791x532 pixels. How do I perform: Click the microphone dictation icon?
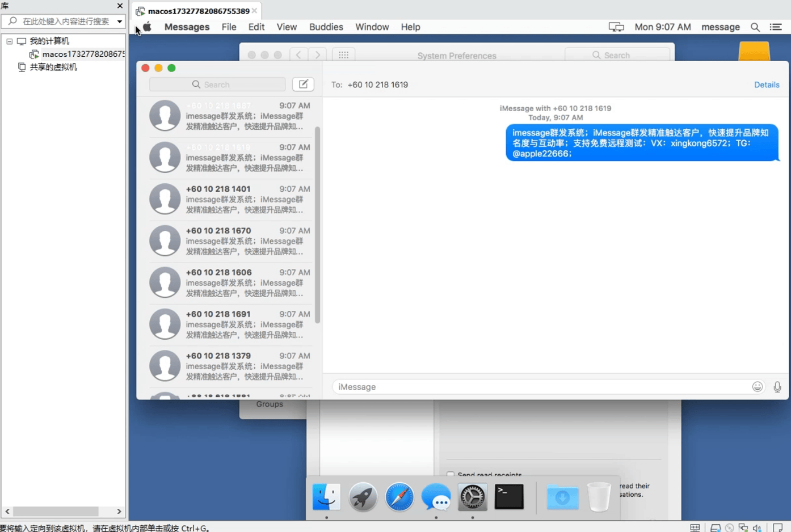pos(777,387)
